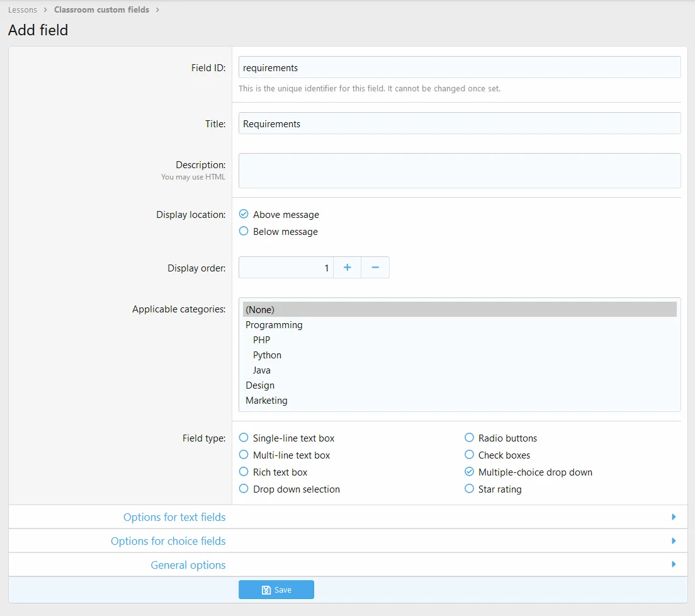Click the arrow icon beside Options for text fields
Viewport: 695px width, 616px height.
click(x=674, y=517)
